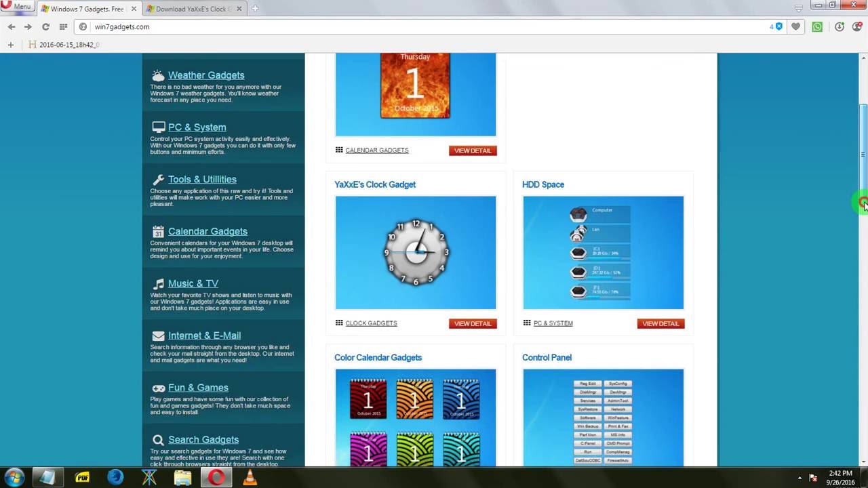
Task: Open the Control Panel title link
Action: pyautogui.click(x=547, y=357)
